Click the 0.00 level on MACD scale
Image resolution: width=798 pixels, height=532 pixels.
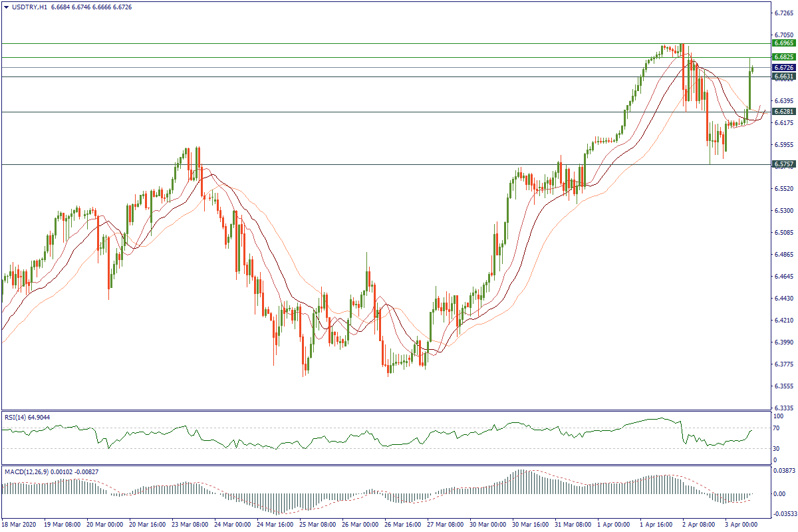779,494
